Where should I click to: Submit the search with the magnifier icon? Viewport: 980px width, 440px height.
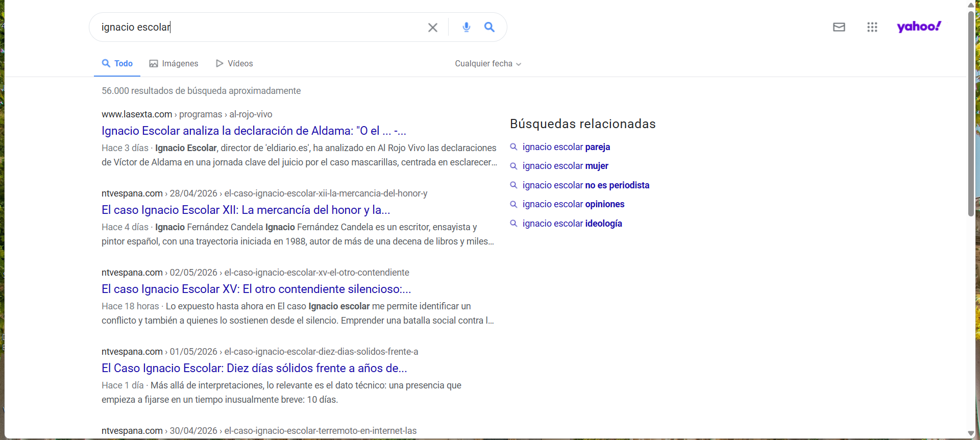pyautogui.click(x=489, y=27)
